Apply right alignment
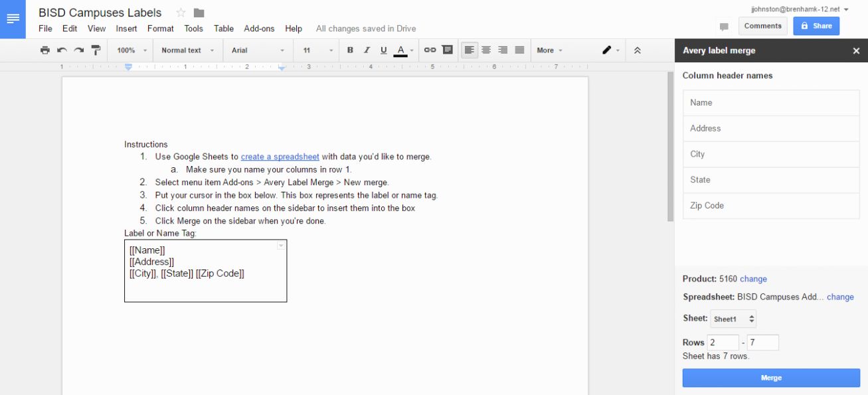This screenshot has height=395, width=868. click(503, 50)
